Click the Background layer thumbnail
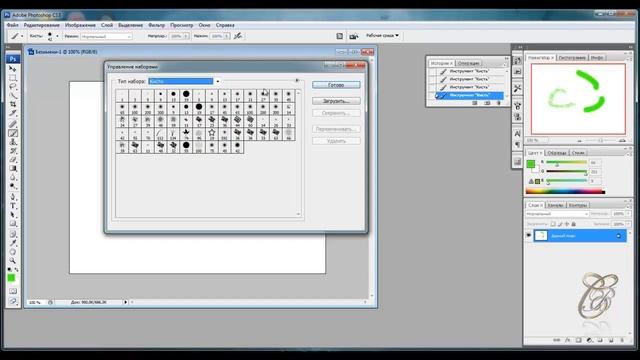This screenshot has width=640, height=360. [541, 236]
